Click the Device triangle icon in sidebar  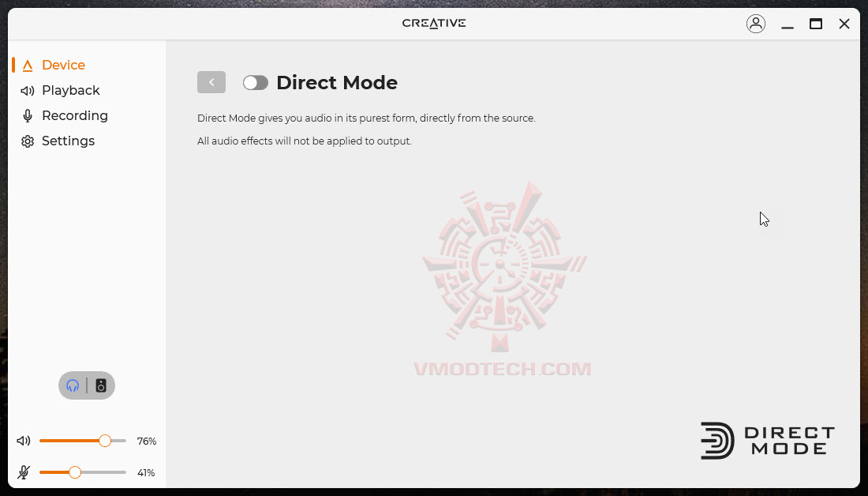tap(27, 66)
